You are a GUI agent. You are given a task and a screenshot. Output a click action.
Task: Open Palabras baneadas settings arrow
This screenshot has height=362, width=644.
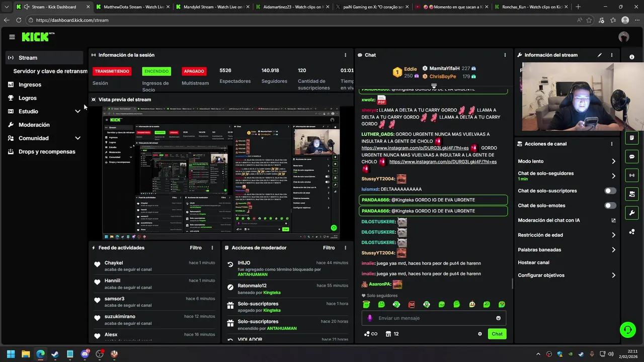pos(613,250)
